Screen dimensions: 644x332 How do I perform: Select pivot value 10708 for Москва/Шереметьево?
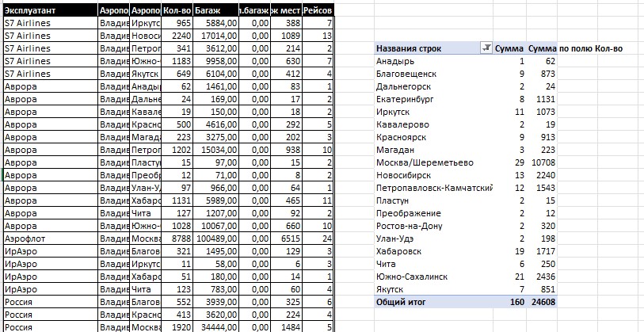[543, 162]
